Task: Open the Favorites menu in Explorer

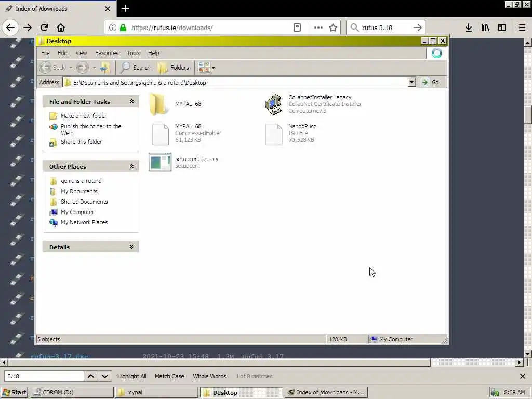Action: click(107, 53)
